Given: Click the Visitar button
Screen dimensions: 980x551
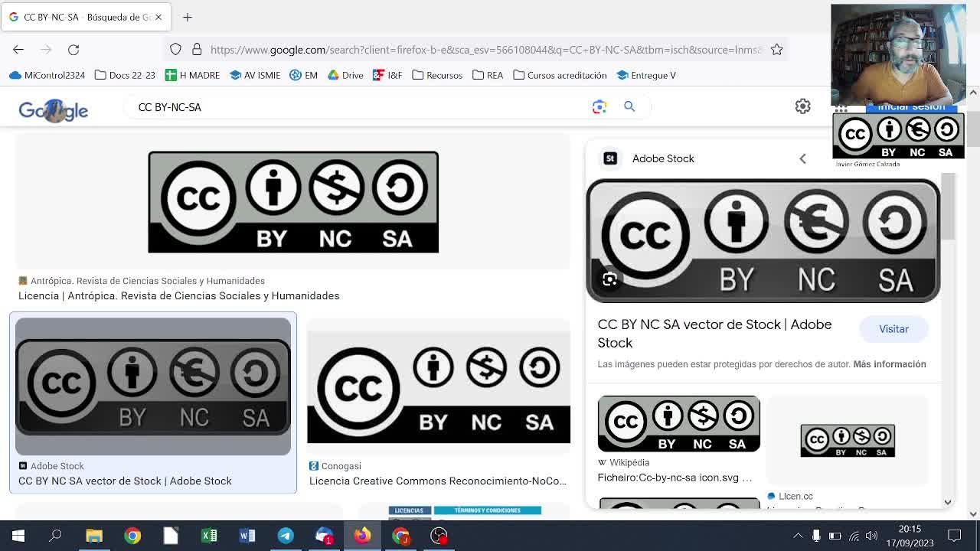Looking at the screenshot, I should (x=893, y=329).
